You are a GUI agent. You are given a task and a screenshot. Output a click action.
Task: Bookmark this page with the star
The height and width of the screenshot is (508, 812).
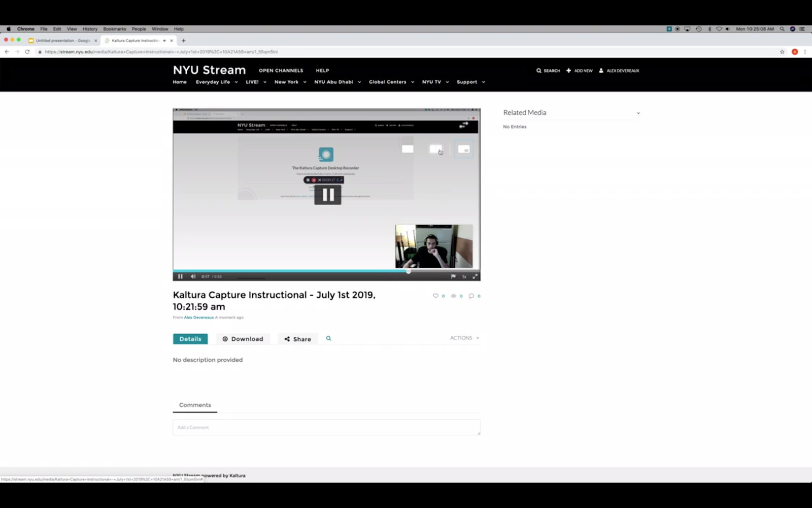tap(782, 52)
